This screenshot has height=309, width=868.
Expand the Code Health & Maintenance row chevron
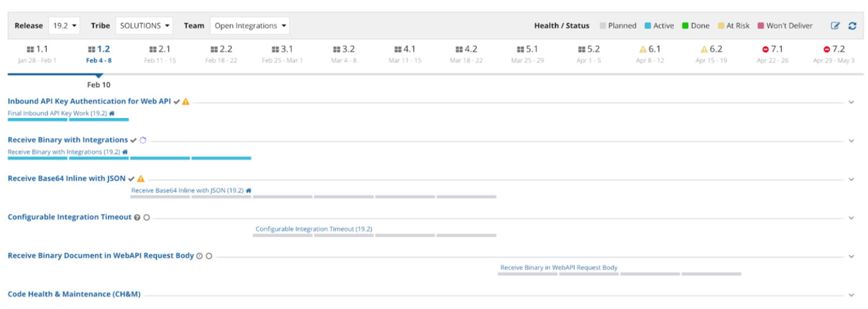(x=851, y=295)
